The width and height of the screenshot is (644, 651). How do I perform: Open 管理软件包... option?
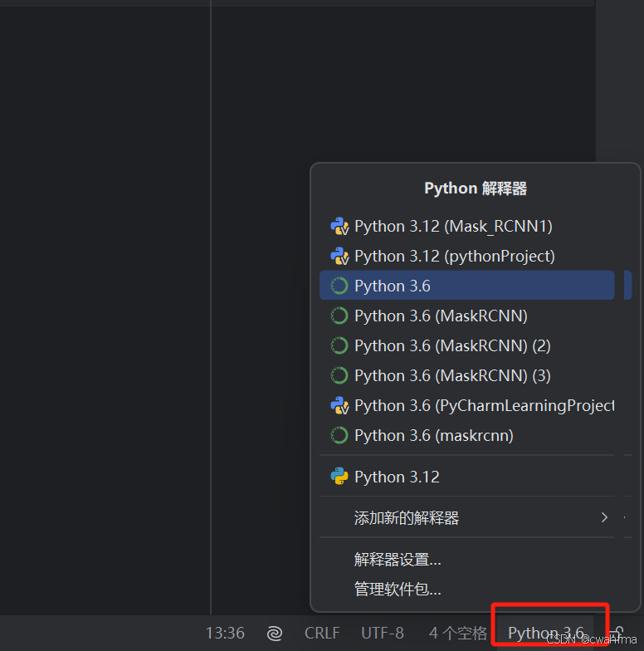[x=466, y=590]
